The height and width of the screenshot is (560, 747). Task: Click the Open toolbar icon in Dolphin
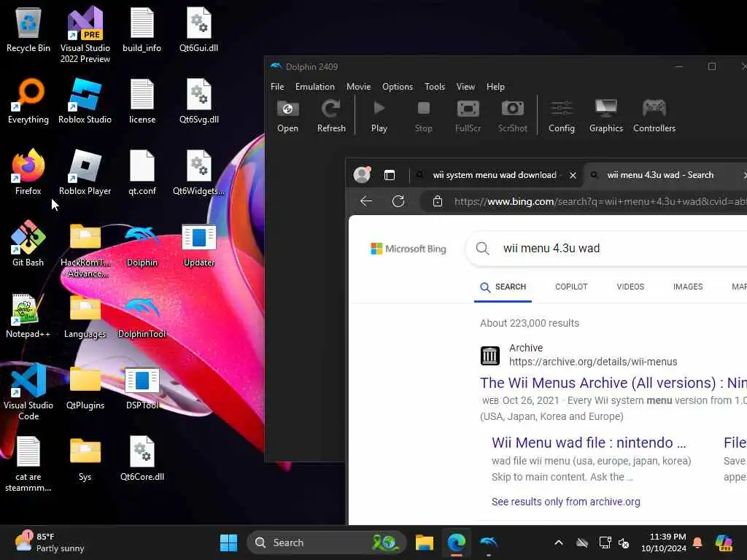point(287,116)
